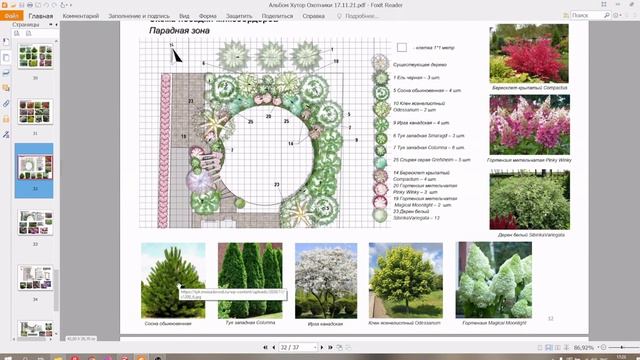The image size is (640, 360).
Task: Click the undo arrow icon
Action: [46, 5]
